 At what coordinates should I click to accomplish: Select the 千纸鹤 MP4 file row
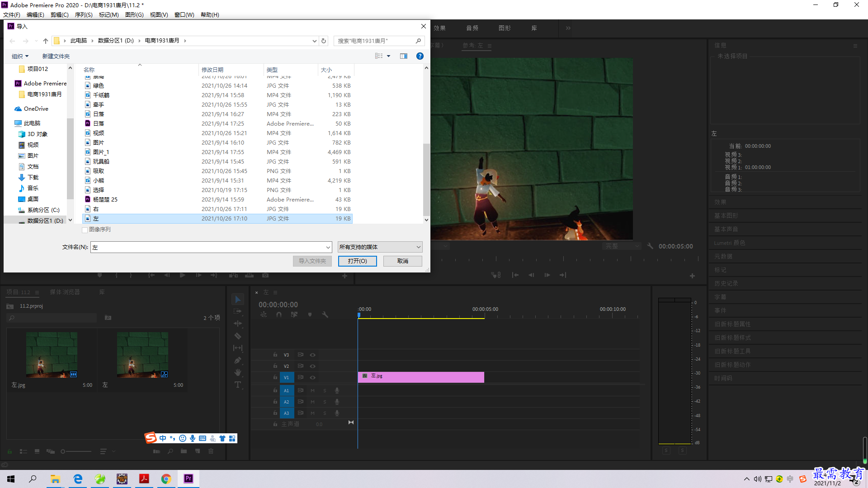click(217, 95)
